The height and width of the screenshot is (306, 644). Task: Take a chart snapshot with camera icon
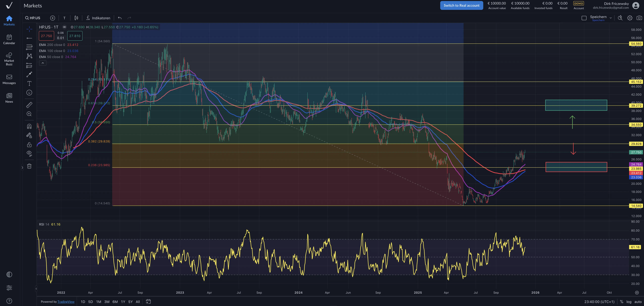click(x=639, y=18)
